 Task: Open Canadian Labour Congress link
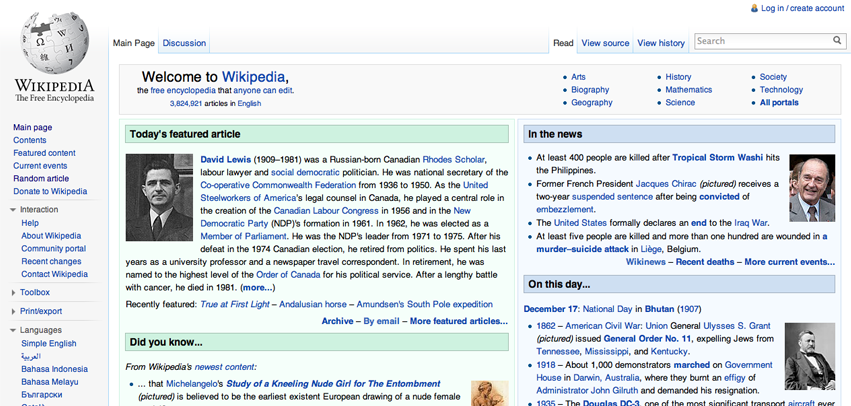pos(326,211)
